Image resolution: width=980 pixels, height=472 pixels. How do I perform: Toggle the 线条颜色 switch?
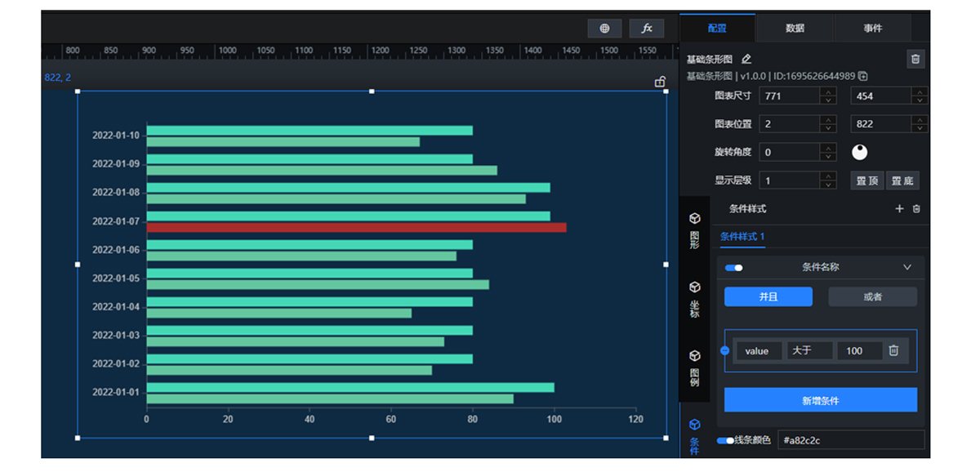click(x=724, y=440)
